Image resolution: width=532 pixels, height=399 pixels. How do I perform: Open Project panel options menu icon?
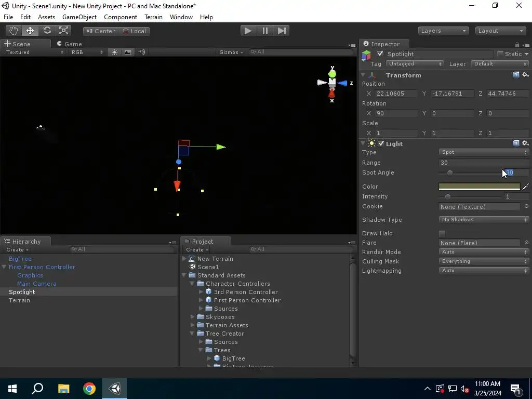click(352, 243)
